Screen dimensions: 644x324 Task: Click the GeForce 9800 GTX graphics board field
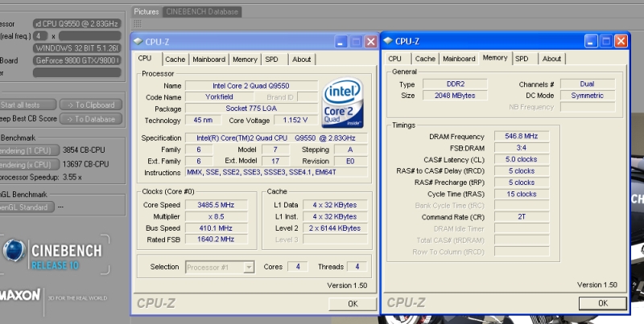pos(77,60)
